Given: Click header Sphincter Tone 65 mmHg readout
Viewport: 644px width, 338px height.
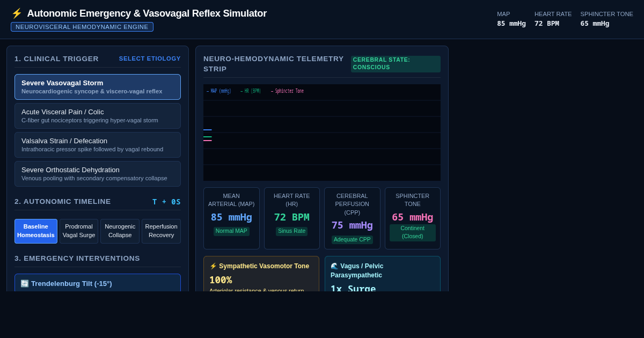Looking at the screenshot, I should click(x=606, y=19).
